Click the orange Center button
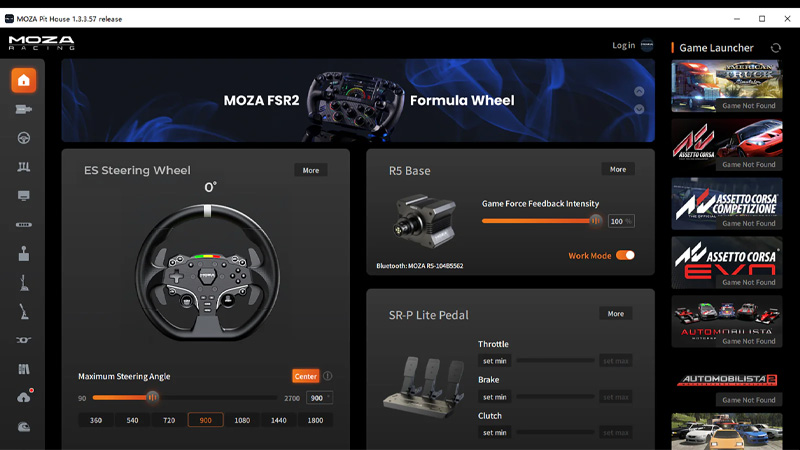The image size is (800, 450). (306, 376)
